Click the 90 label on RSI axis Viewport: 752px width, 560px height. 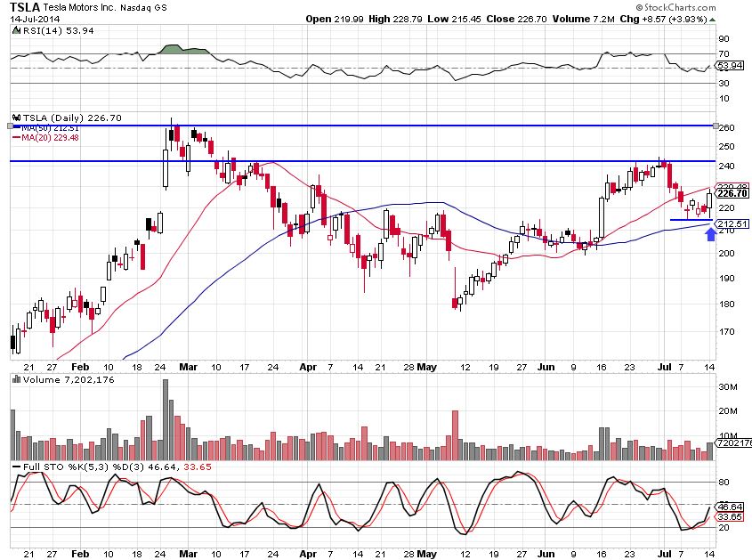724,39
